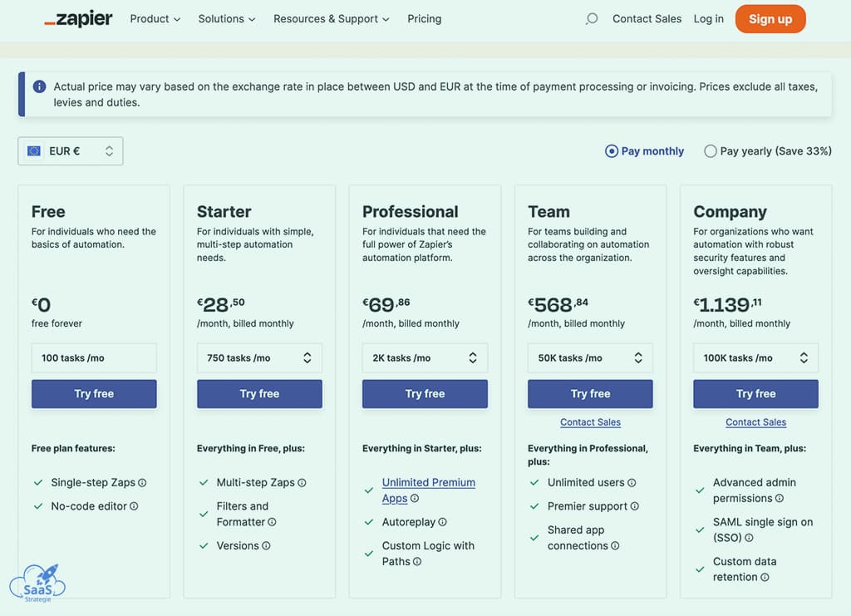Click info icon next to SAML single sign on
The height and width of the screenshot is (616, 851).
pos(749,538)
